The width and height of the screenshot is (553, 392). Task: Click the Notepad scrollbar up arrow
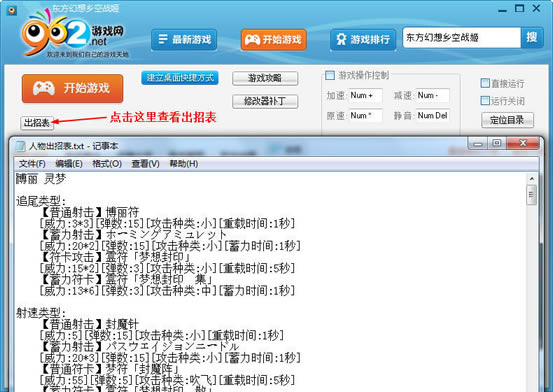[531, 179]
